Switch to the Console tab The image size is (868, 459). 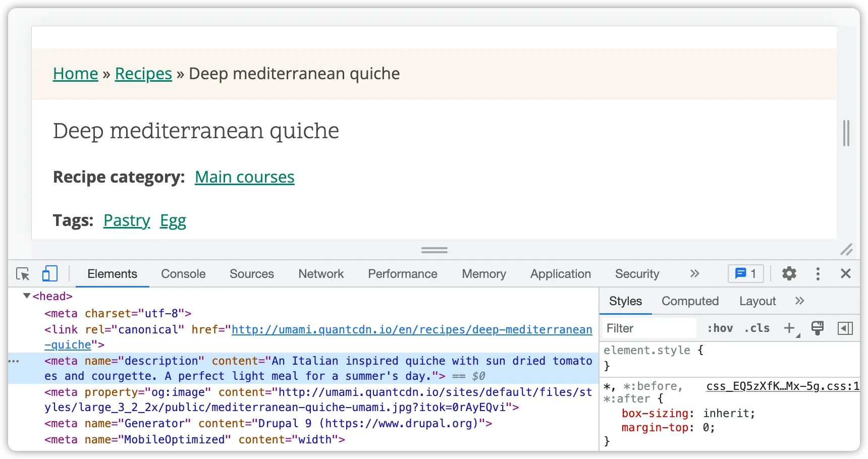point(183,274)
